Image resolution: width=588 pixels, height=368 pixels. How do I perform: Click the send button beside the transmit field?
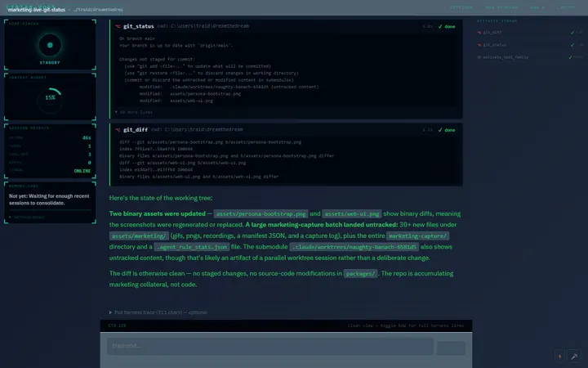click(451, 348)
